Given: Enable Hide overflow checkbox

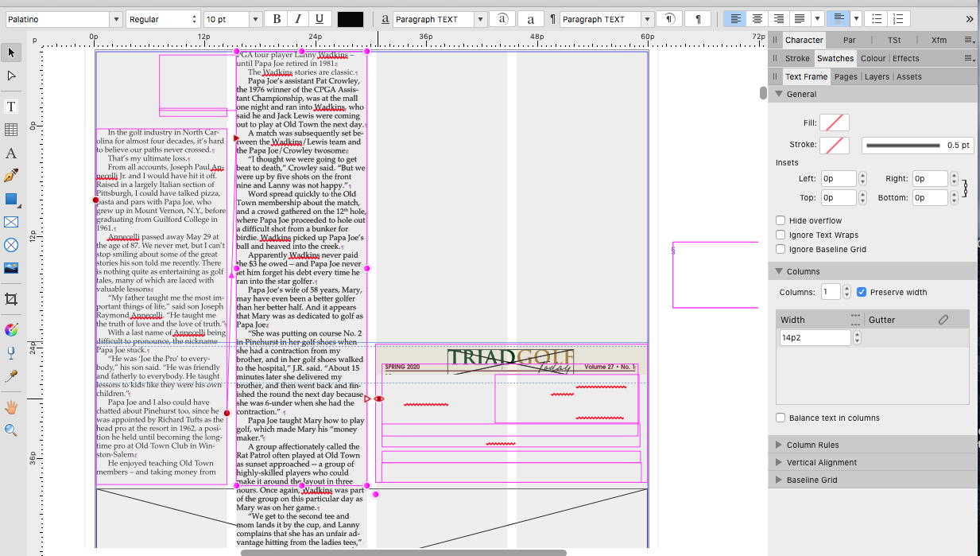Looking at the screenshot, I should tap(781, 220).
